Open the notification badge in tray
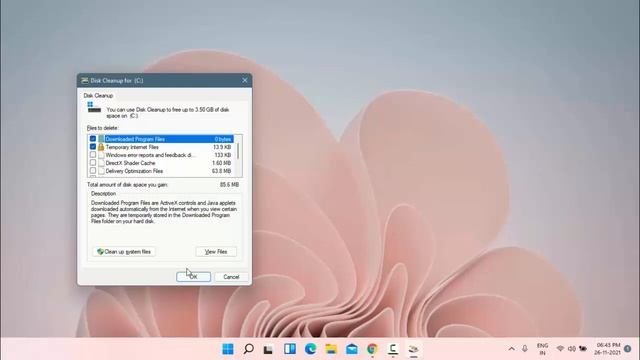The height and width of the screenshot is (360, 640). [x=628, y=349]
